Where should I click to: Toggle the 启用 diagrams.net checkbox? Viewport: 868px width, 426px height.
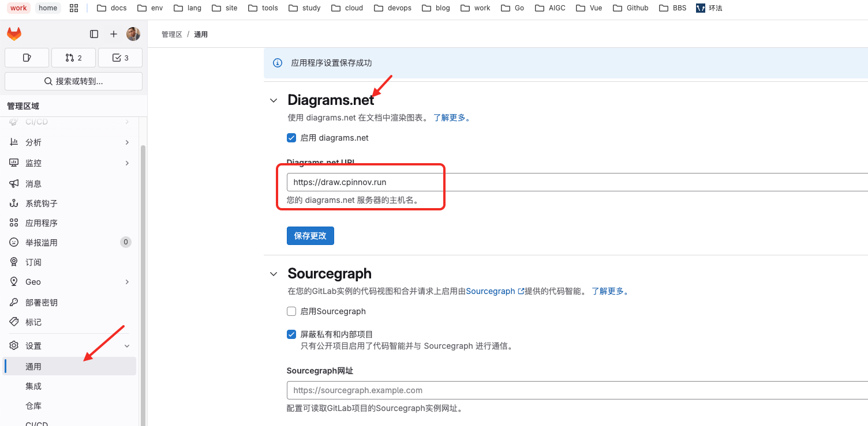291,138
